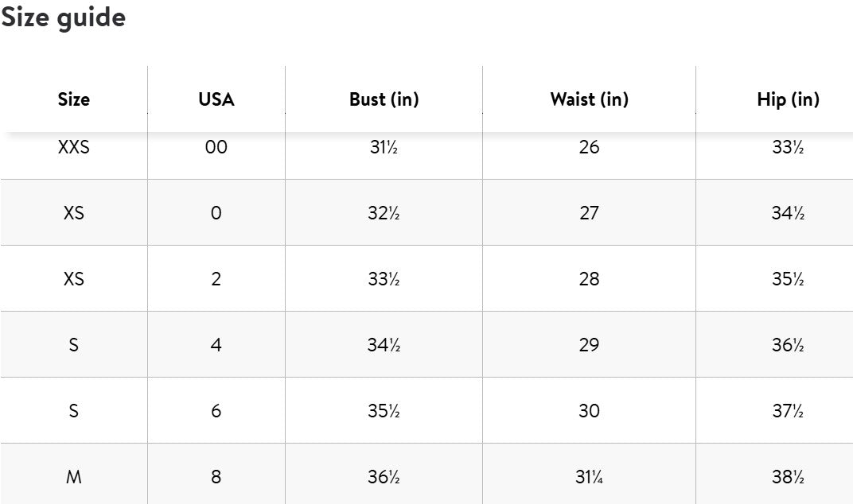Click the Size column header
This screenshot has height=504, width=853.
point(74,99)
